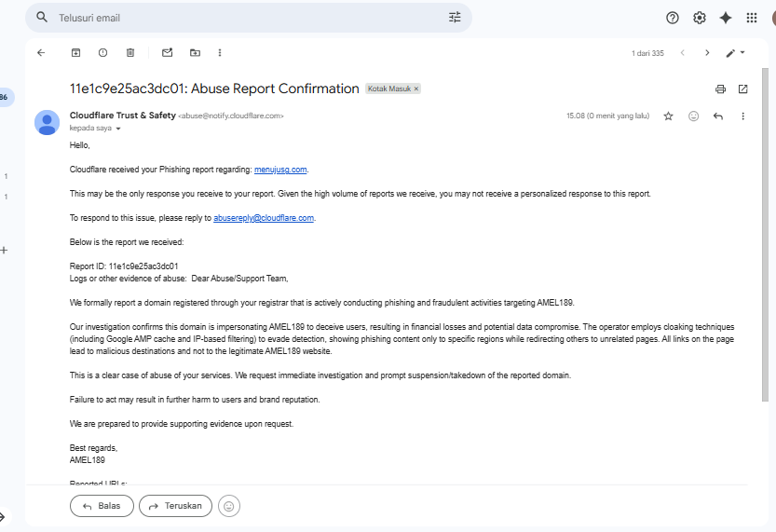Click the Report ID line text
The image size is (776, 532).
[x=124, y=266]
